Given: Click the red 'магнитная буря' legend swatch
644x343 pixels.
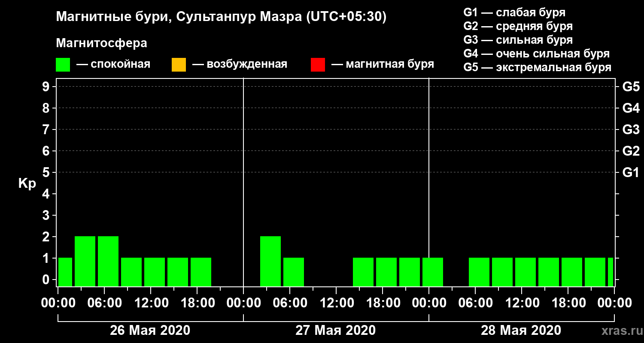Looking at the screenshot, I should click(x=318, y=65).
